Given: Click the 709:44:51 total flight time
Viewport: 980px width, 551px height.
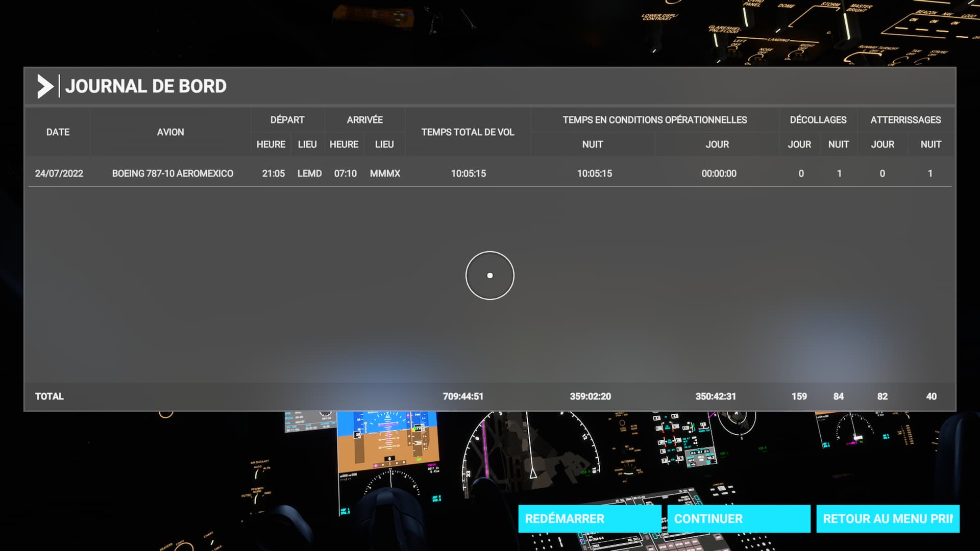Looking at the screenshot, I should click(x=462, y=396).
